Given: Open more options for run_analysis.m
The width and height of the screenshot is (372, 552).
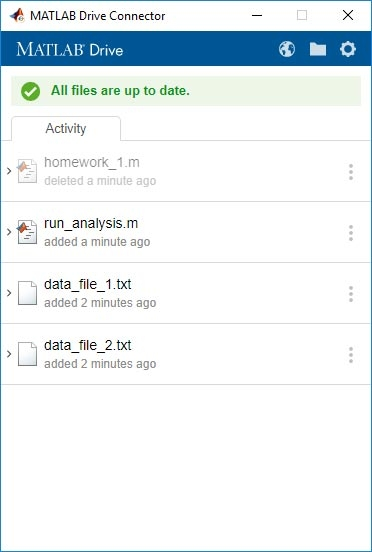Looking at the screenshot, I should (351, 233).
